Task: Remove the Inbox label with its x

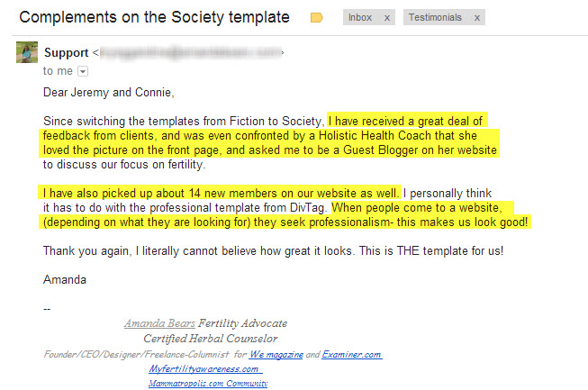Action: (x=387, y=18)
